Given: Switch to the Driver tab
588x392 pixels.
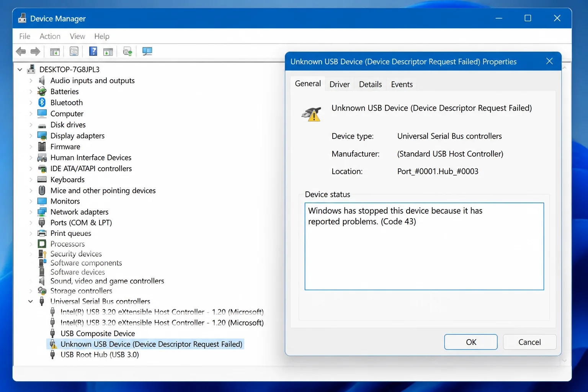Looking at the screenshot, I should [x=340, y=84].
